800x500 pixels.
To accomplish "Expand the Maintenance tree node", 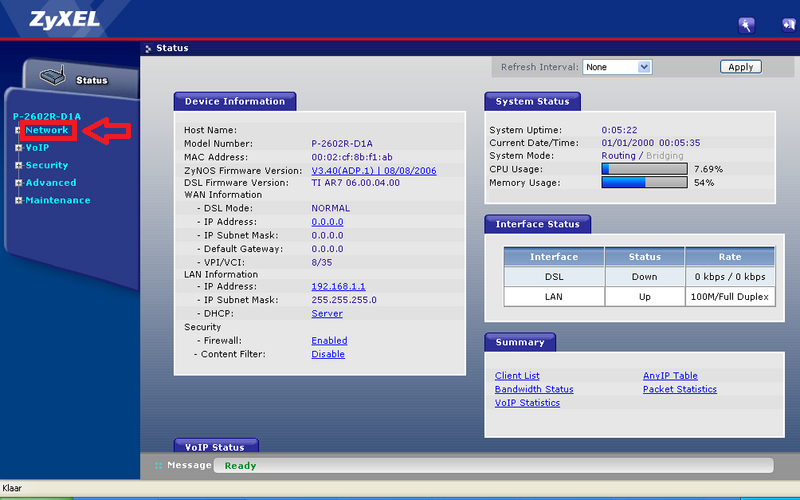I will [x=18, y=201].
